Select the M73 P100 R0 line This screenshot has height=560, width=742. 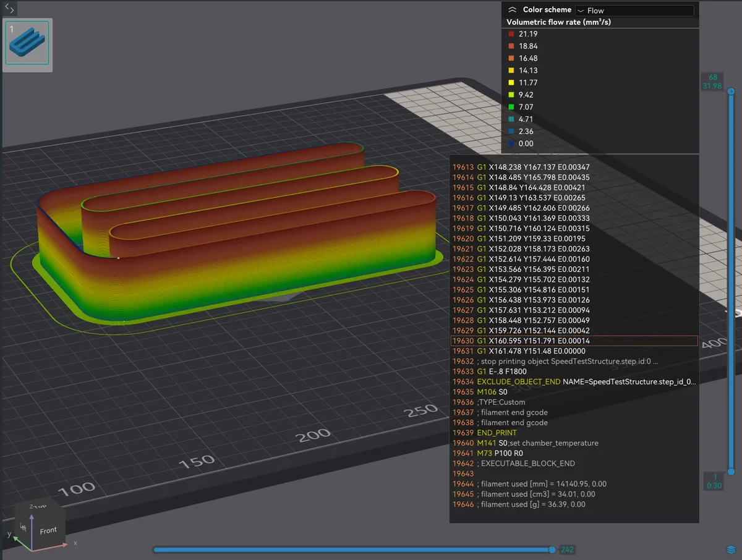coord(574,453)
